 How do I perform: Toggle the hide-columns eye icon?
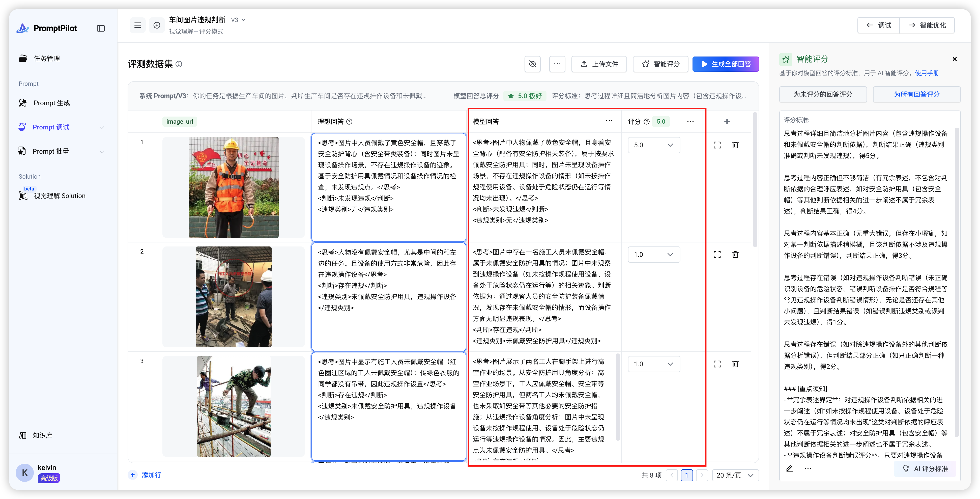pyautogui.click(x=533, y=64)
